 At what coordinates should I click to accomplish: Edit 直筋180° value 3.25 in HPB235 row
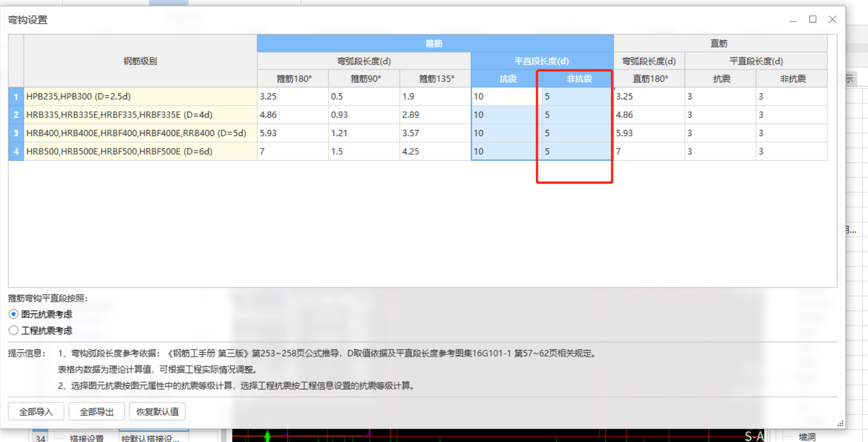point(649,97)
